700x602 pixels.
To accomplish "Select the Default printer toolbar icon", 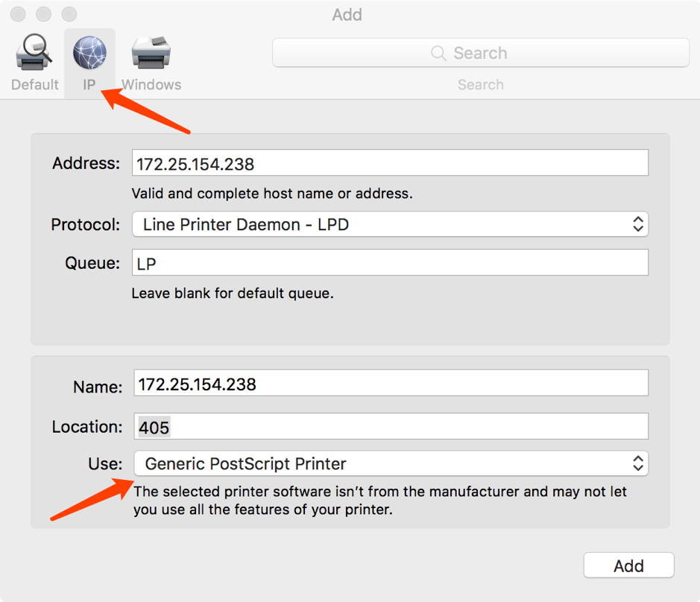I will (x=34, y=52).
